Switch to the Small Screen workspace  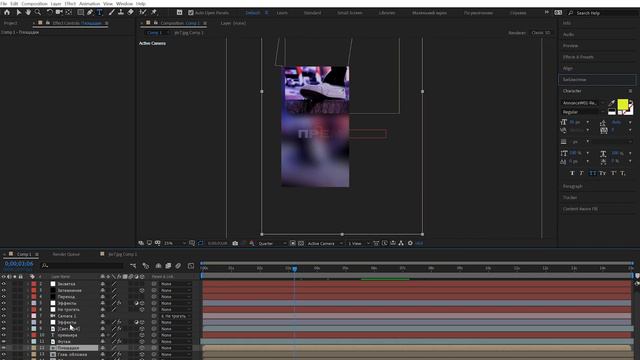click(x=349, y=13)
